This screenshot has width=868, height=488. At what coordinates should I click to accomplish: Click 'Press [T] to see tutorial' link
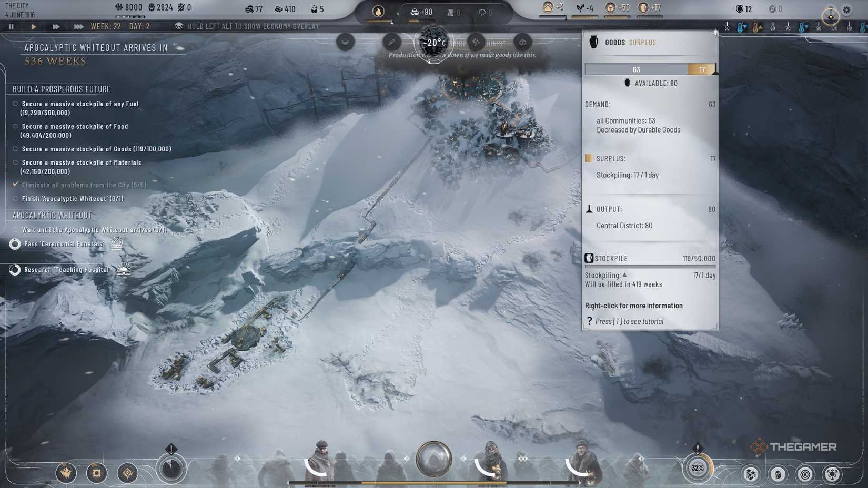[629, 321]
